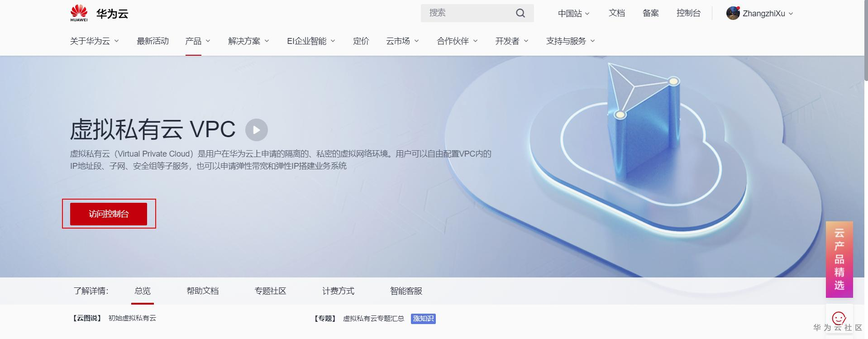Expand the 合作伙伴 menu
The width and height of the screenshot is (868, 339).
tap(458, 41)
